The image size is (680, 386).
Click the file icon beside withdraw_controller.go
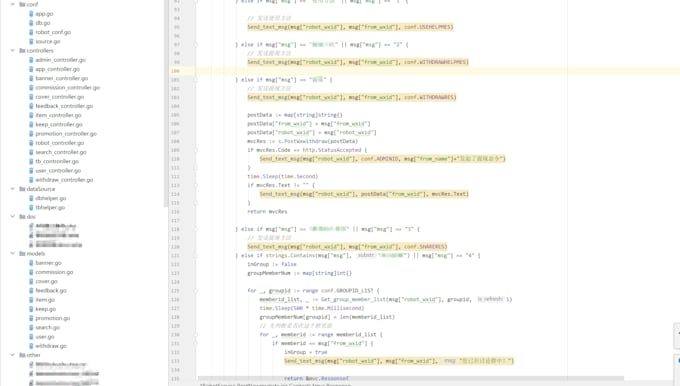click(31, 180)
